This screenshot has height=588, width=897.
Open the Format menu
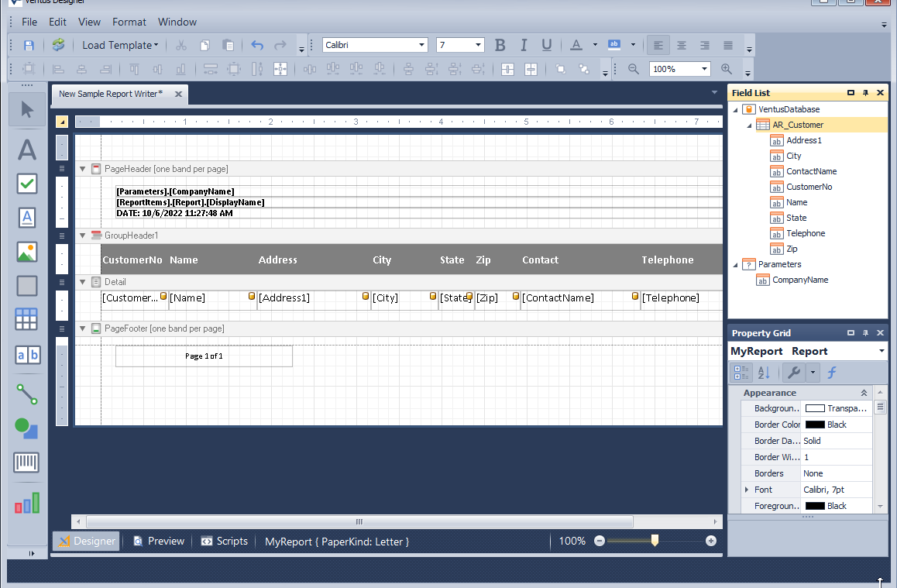point(129,22)
